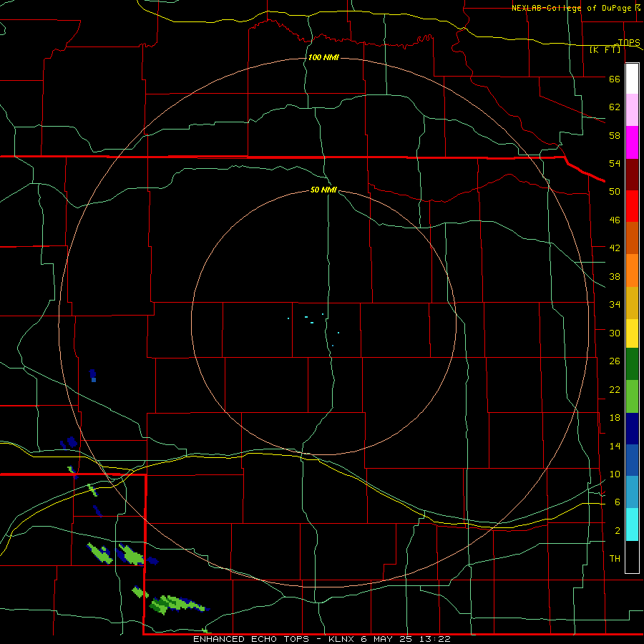Select the 46 scale value

(x=615, y=220)
